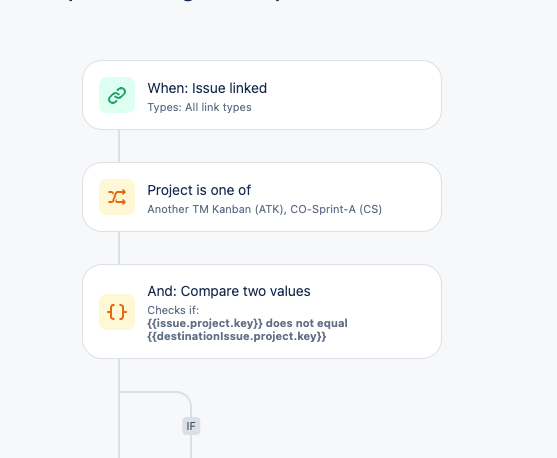
Task: Select the 'Types: All link types' subtitle
Action: tap(199, 107)
